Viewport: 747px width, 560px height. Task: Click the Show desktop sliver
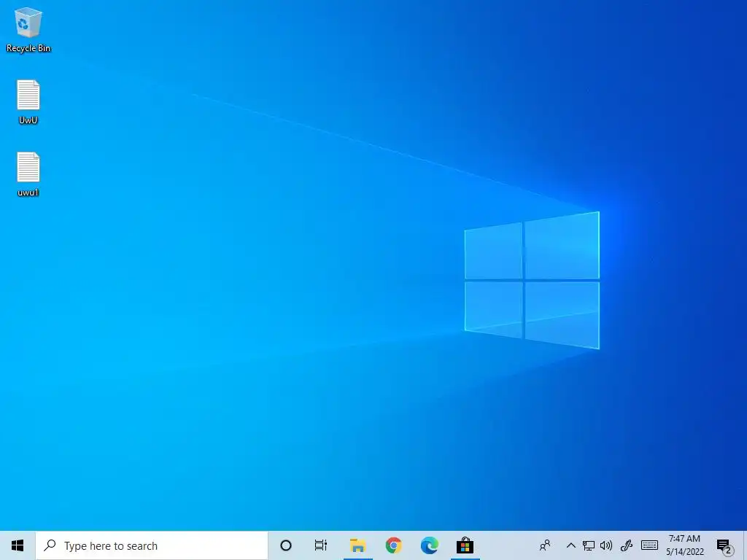click(x=744, y=545)
